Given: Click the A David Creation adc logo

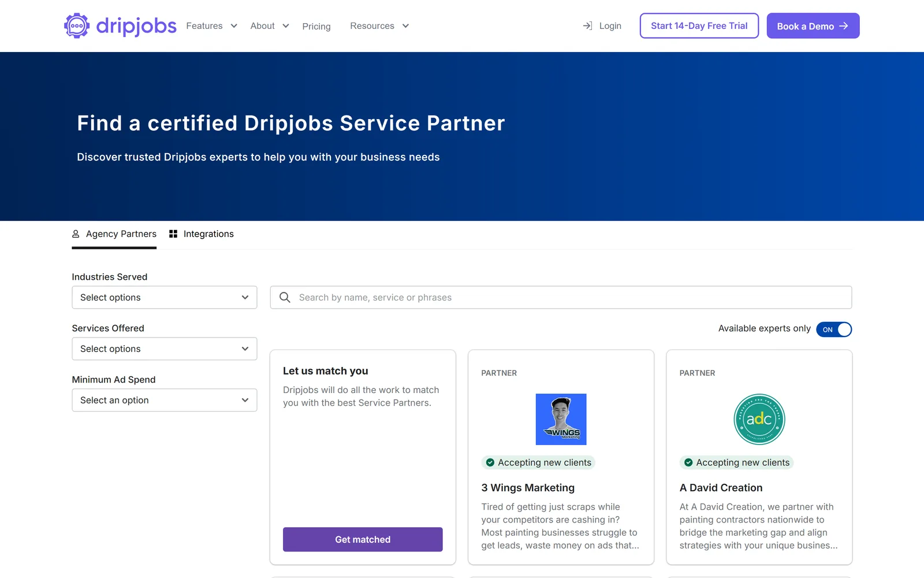Looking at the screenshot, I should [x=759, y=419].
